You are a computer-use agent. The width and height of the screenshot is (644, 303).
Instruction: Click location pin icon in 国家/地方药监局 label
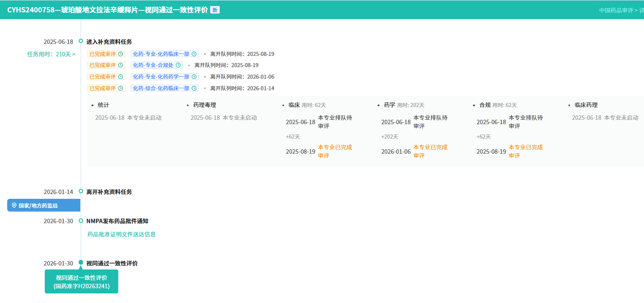point(14,206)
